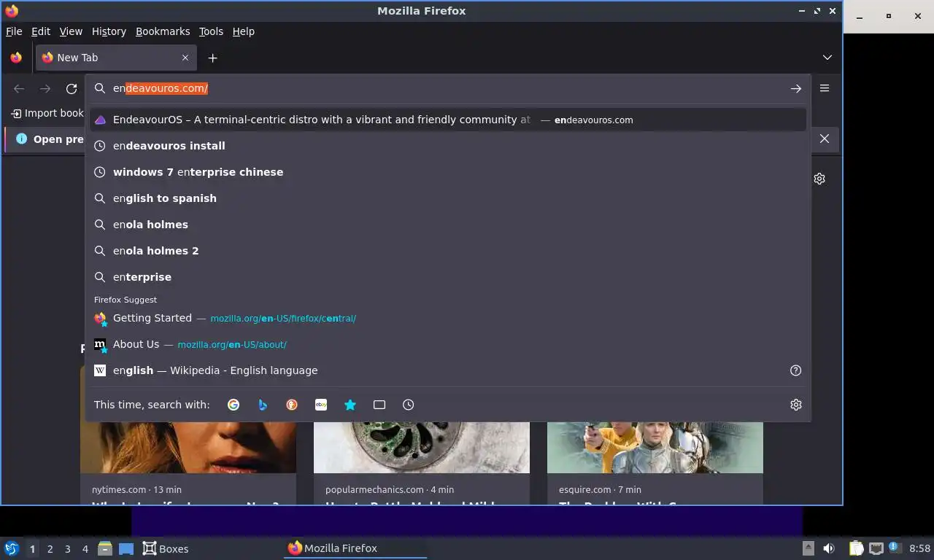
Task: Open english Wikipedia suggestion
Action: [x=436, y=370]
